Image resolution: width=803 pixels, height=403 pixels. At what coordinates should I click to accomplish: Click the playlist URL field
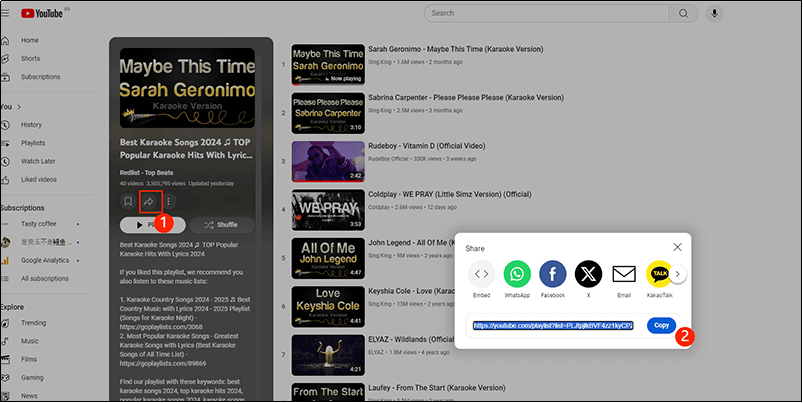tap(553, 326)
